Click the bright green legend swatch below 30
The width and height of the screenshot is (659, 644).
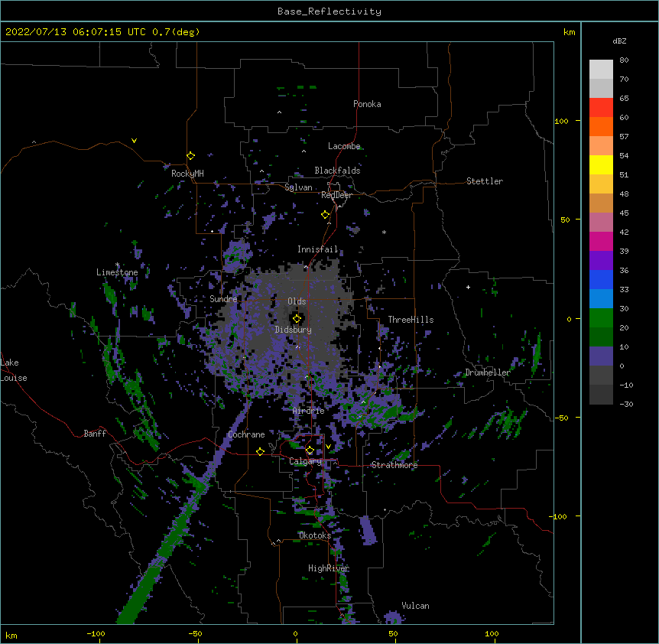[x=601, y=318]
